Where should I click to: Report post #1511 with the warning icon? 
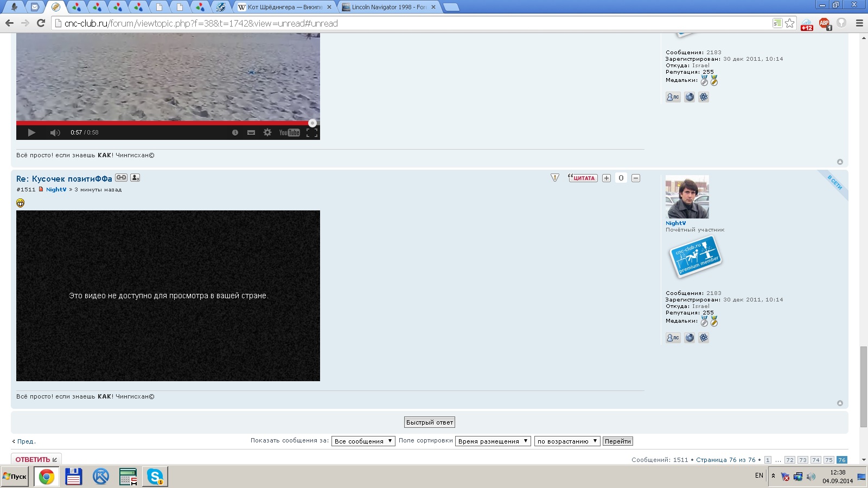[x=554, y=178]
